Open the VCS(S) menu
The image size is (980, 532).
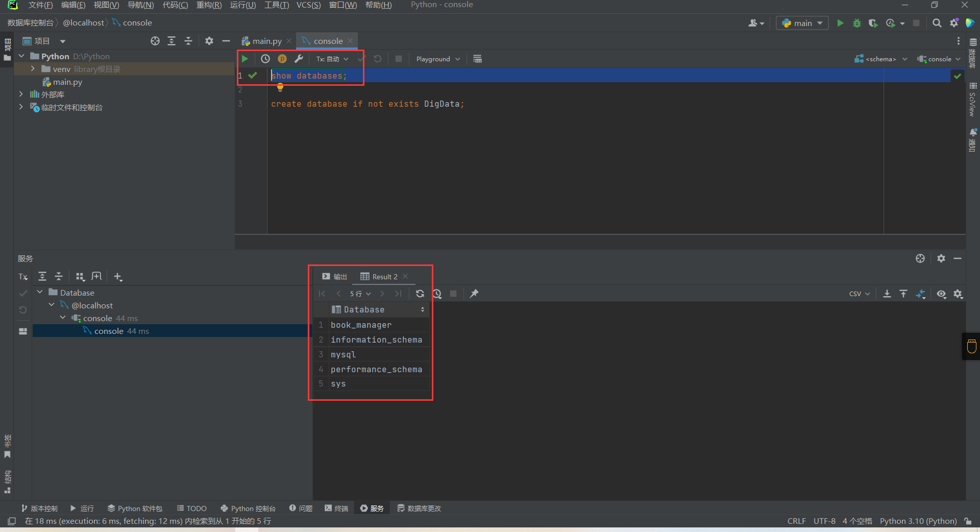309,5
